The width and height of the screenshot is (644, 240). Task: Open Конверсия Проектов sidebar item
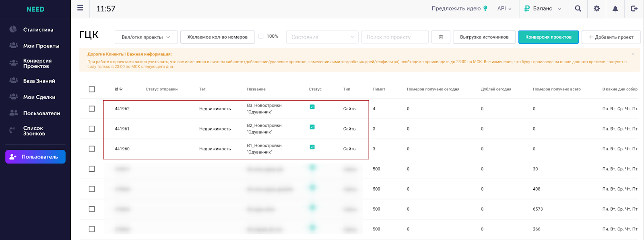coord(37,63)
